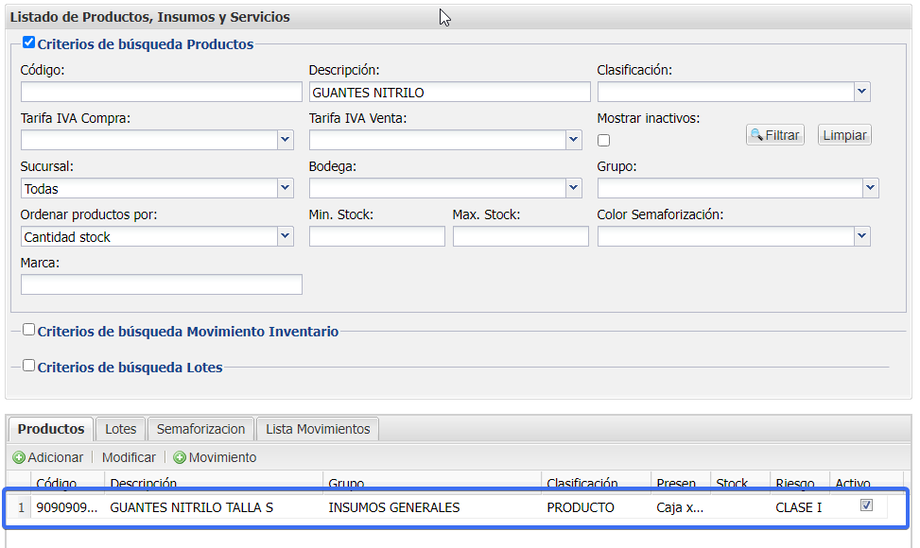920x548 pixels.
Task: Click the green Movimiento plus icon
Action: pos(180,457)
